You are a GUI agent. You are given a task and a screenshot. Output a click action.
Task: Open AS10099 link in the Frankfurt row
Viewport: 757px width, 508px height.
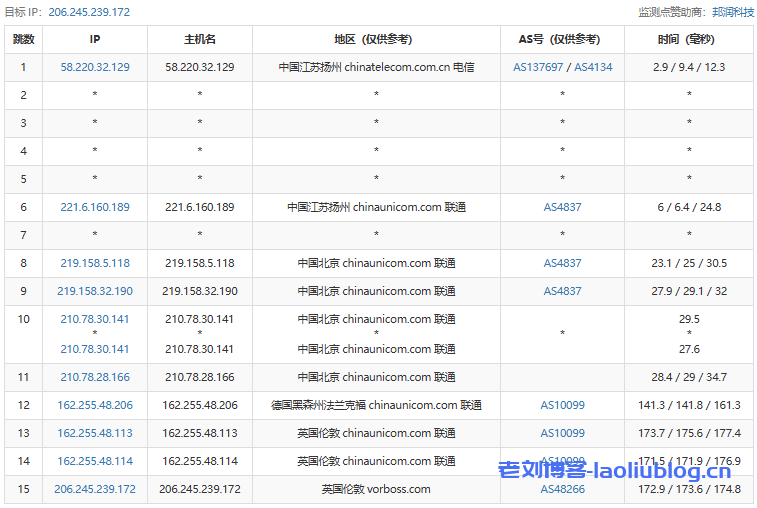(x=562, y=405)
